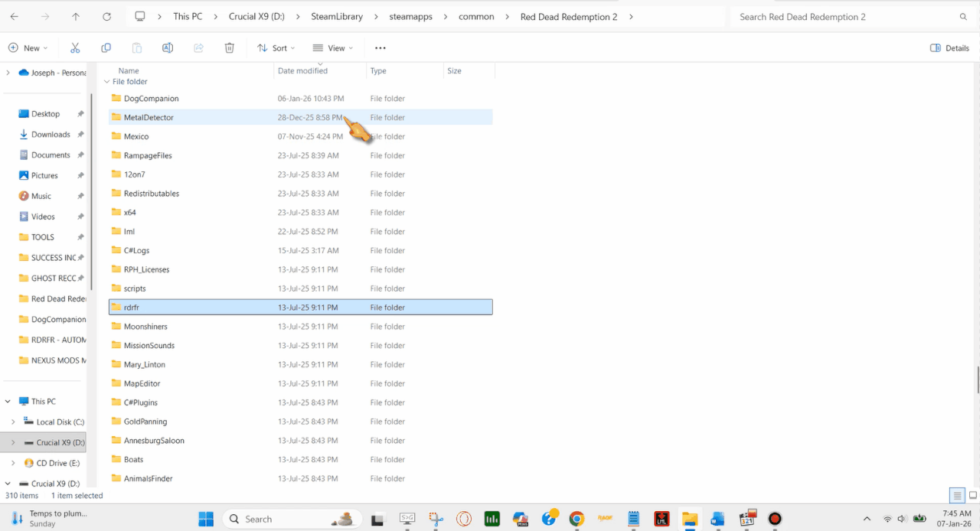
Task: Click the Wi-Fi network tray icon
Action: pyautogui.click(x=887, y=519)
